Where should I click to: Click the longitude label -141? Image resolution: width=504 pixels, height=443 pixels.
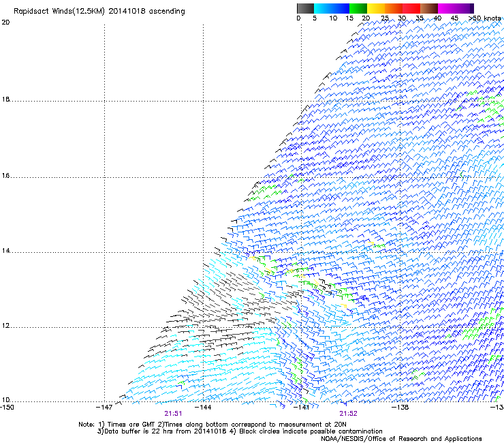[301, 408]
